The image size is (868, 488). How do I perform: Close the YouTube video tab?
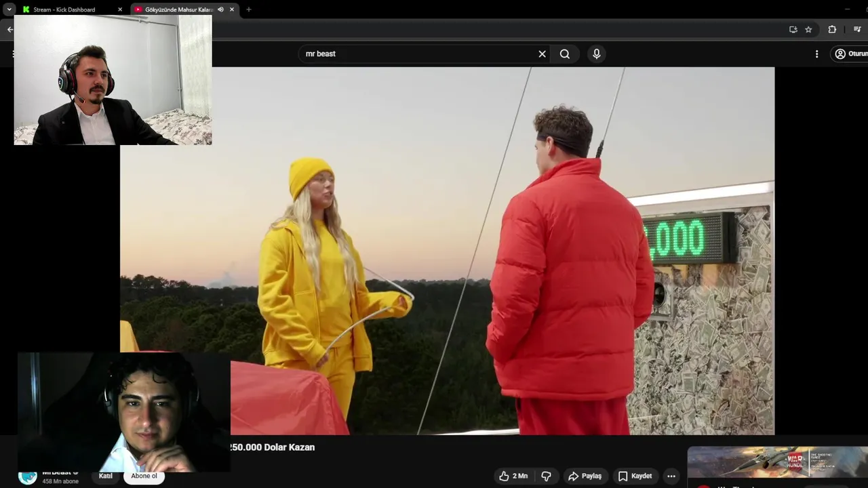[232, 9]
